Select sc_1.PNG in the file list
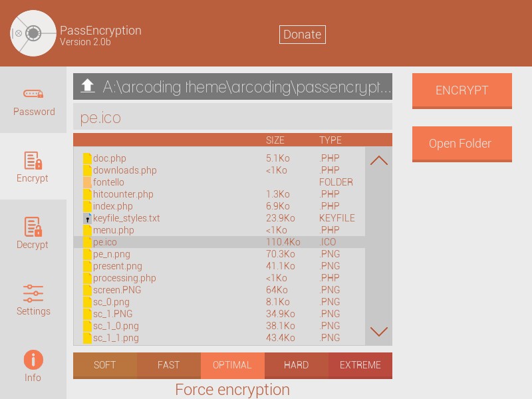This screenshot has height=399, width=532. tap(112, 314)
